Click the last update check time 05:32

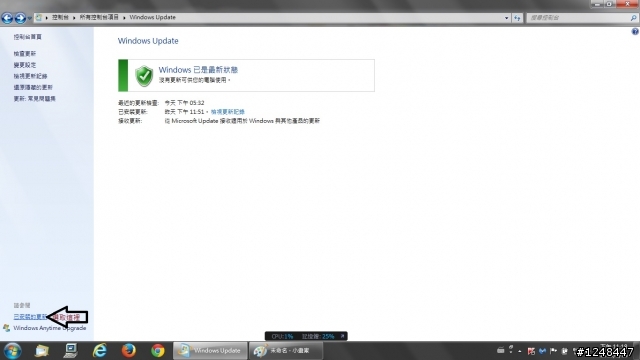[184, 102]
